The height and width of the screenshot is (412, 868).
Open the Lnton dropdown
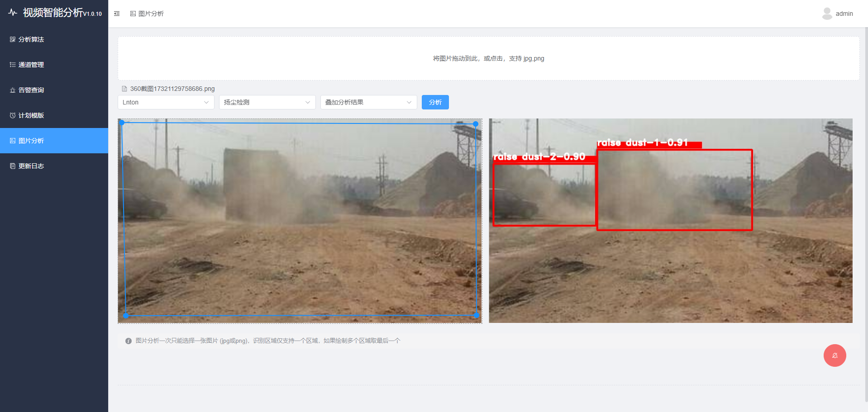[x=166, y=102]
